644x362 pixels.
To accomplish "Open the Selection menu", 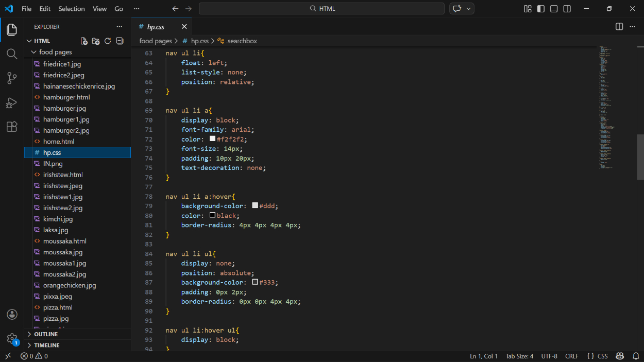I will point(72,9).
